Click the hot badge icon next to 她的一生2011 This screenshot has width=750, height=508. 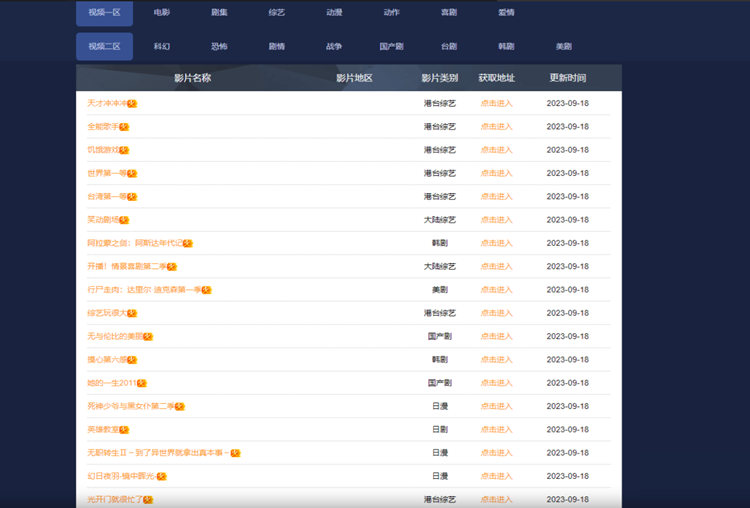[141, 383]
